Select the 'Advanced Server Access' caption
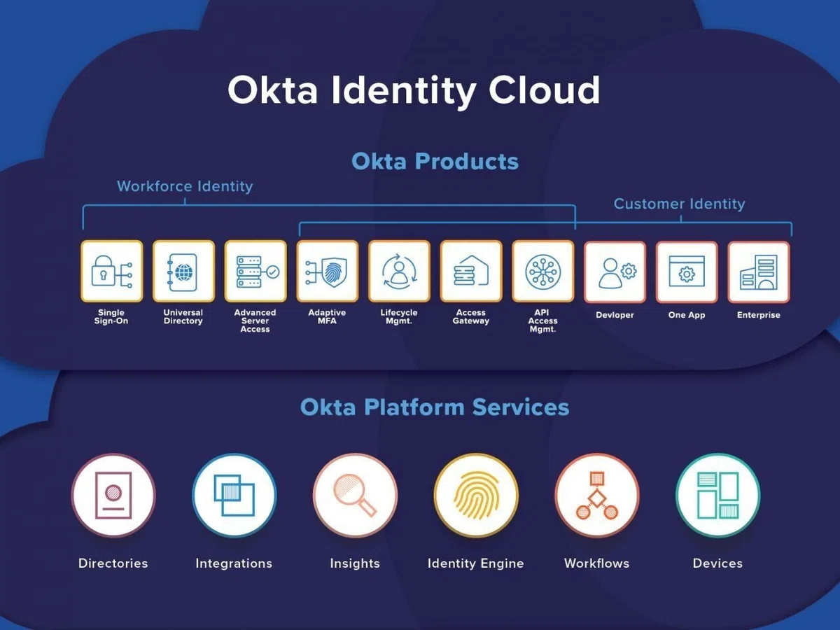The height and width of the screenshot is (630, 840). pyautogui.click(x=255, y=321)
